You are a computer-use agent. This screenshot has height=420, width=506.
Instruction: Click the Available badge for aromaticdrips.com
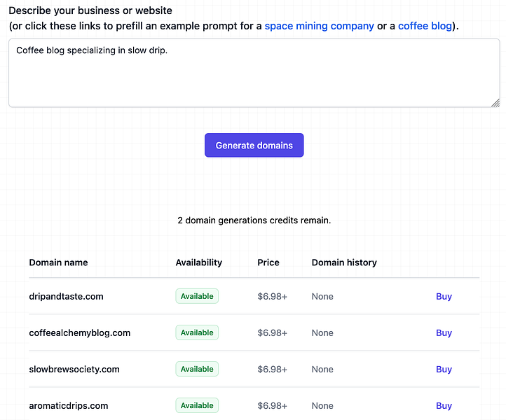[x=197, y=405]
